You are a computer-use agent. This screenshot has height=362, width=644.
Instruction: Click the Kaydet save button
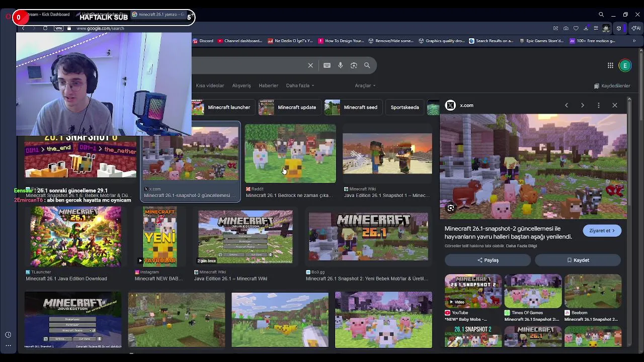point(578,260)
